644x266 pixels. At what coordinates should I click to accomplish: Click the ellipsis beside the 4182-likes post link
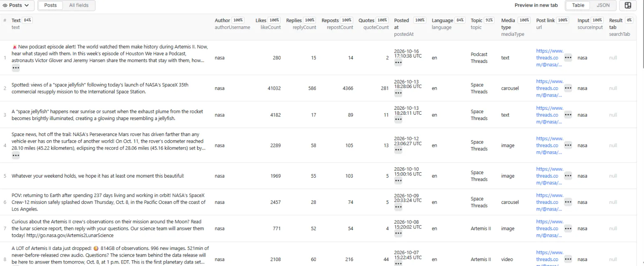tap(568, 115)
